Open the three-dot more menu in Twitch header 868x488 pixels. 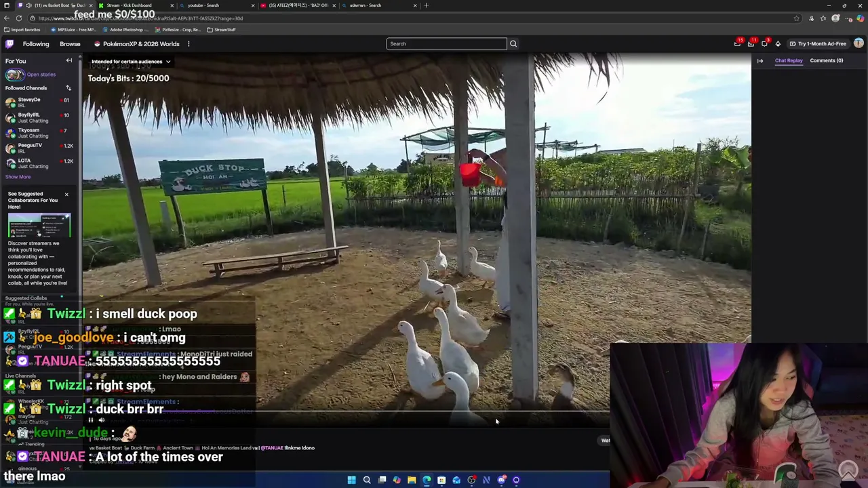[189, 44]
